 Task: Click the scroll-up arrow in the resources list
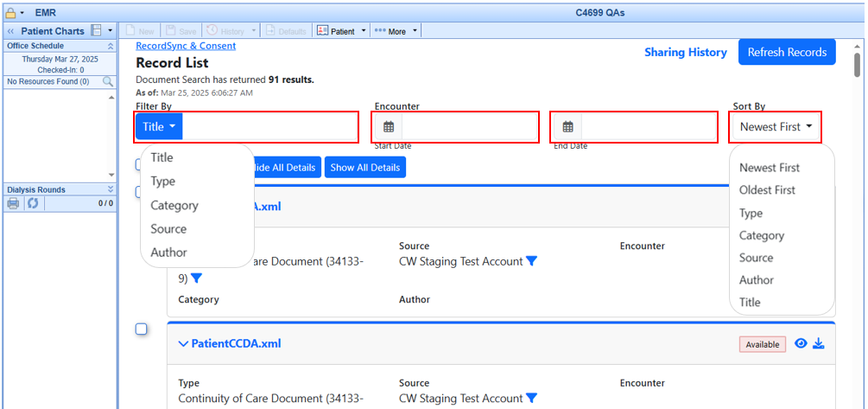pos(111,97)
